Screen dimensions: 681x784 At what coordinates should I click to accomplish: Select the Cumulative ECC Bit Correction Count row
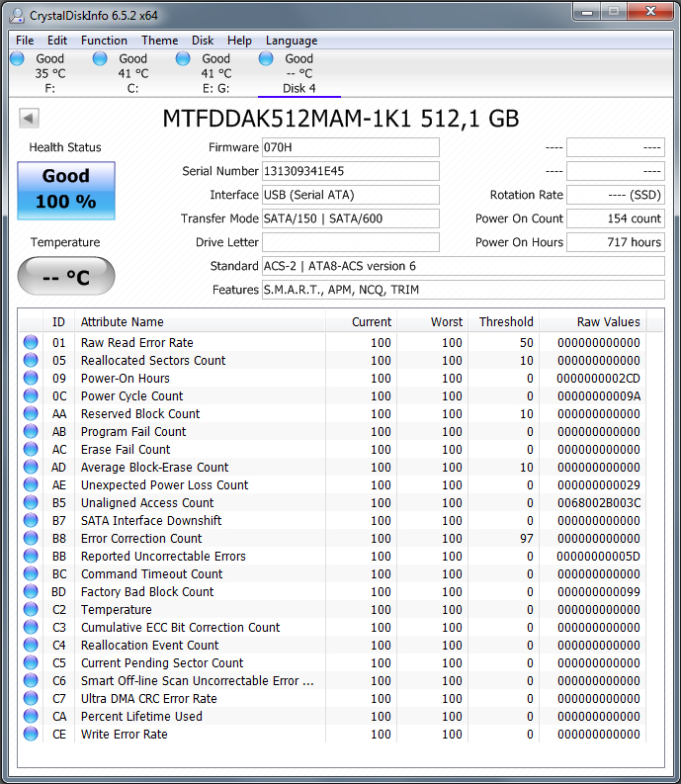point(332,627)
